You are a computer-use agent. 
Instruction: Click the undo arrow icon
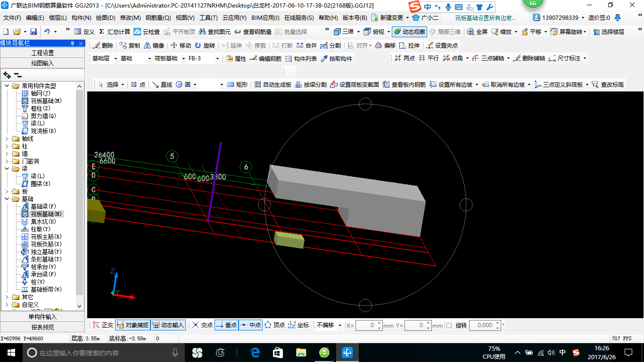pos(47,32)
